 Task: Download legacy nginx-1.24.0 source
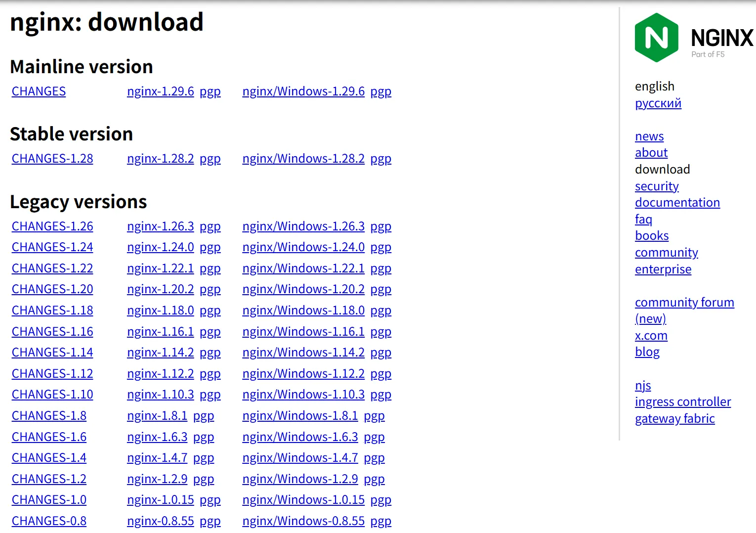pos(160,247)
